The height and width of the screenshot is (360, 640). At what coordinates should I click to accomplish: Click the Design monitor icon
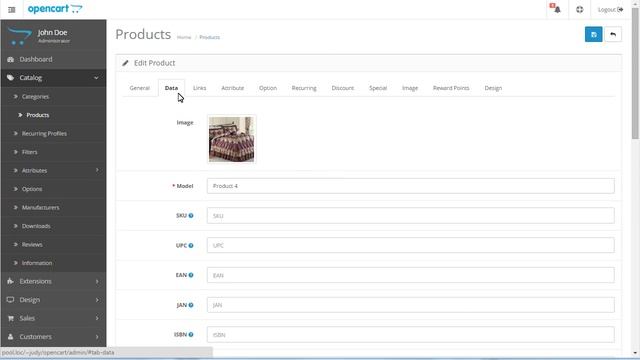tap(11, 300)
